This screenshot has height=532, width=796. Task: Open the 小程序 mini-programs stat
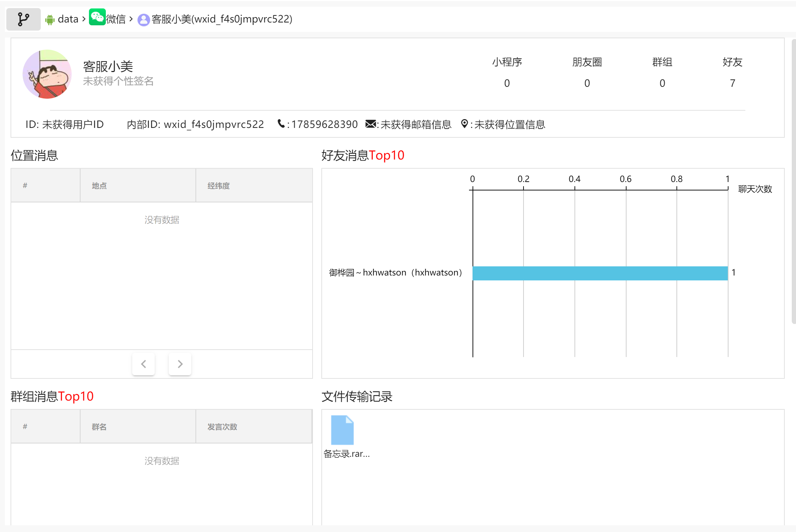point(507,63)
